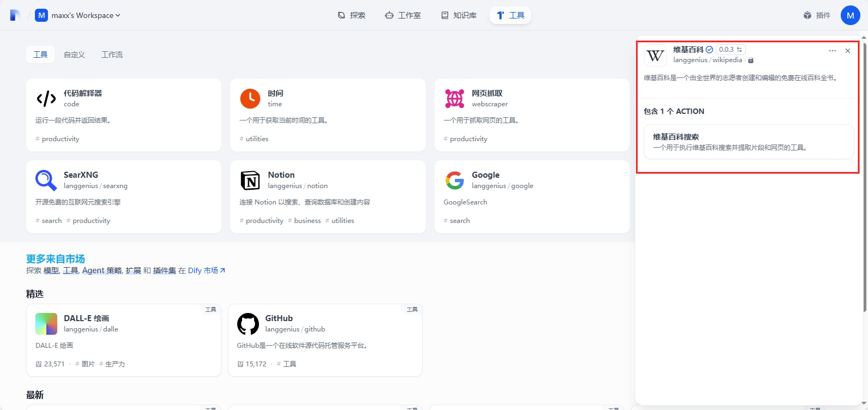Click the 15,172 download count on GitHub card
The height and width of the screenshot is (410, 868).
[252, 364]
